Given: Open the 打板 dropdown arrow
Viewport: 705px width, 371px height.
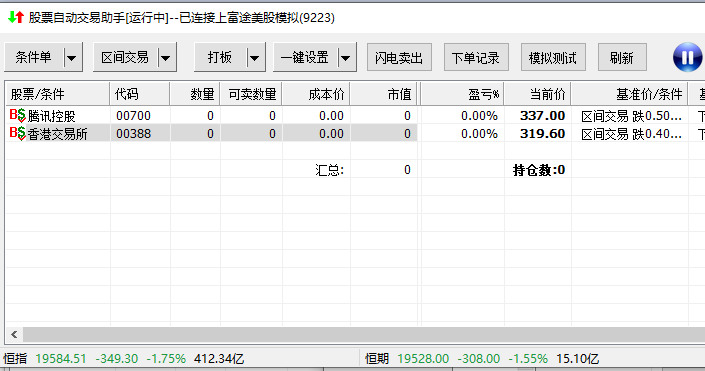Looking at the screenshot, I should [x=254, y=58].
